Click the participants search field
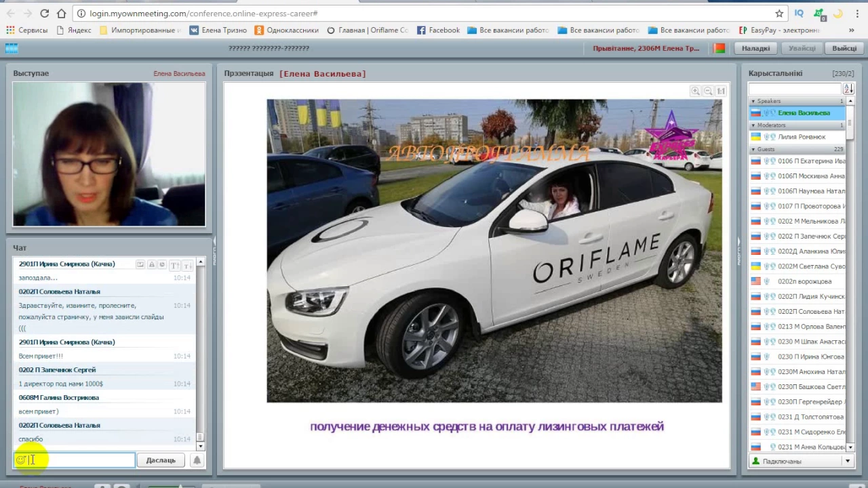This screenshot has height=488, width=868. (x=795, y=89)
